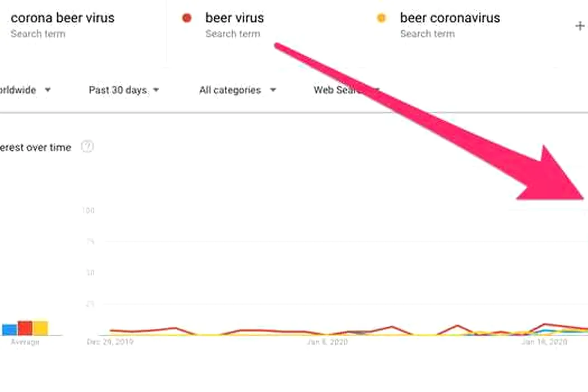Viewport: 588px width, 392px height.
Task: Click the Jan 18, 2020 axis label
Action: click(x=544, y=342)
